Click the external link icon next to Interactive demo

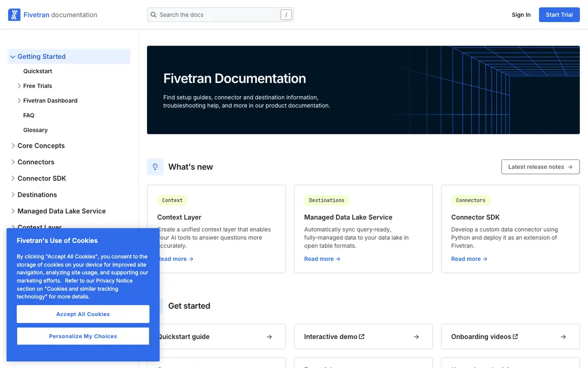[362, 337]
